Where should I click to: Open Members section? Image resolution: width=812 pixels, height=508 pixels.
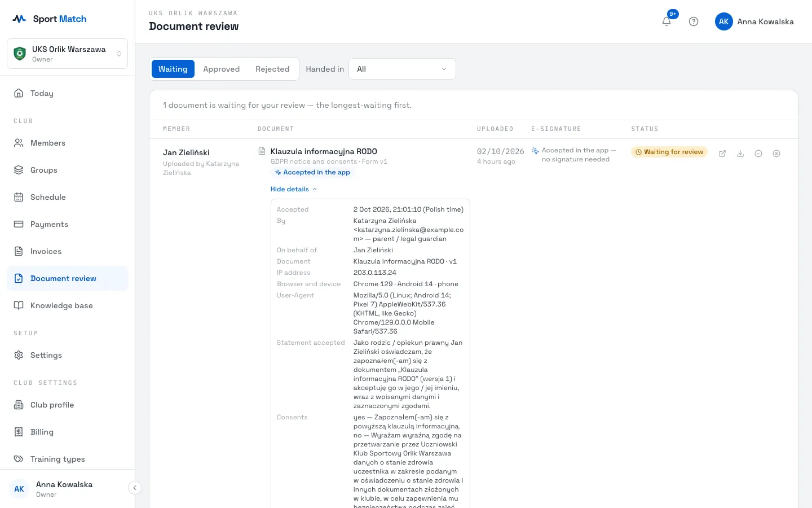[x=68, y=143]
